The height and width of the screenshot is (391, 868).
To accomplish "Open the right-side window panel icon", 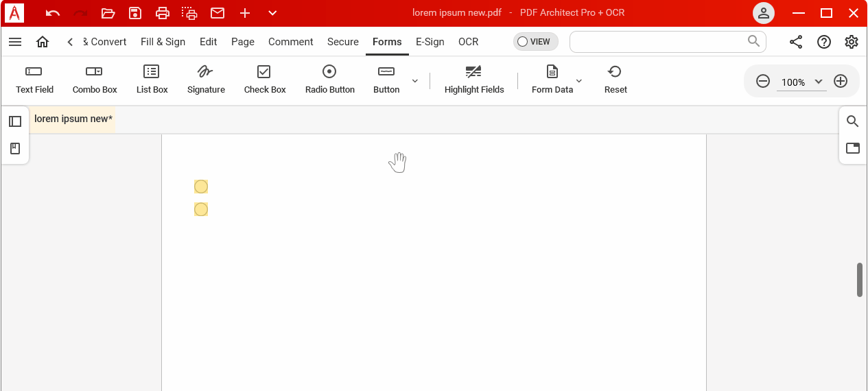I will [853, 148].
